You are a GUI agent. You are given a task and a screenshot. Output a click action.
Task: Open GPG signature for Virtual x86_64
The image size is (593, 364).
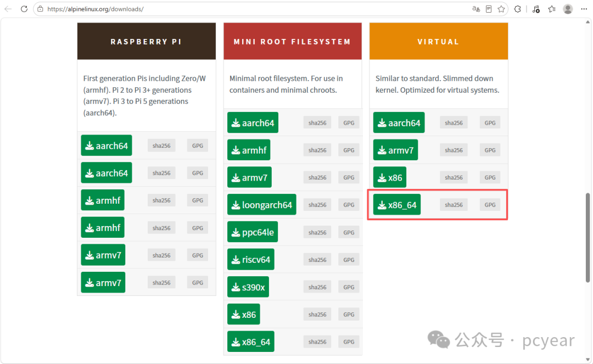[490, 204]
